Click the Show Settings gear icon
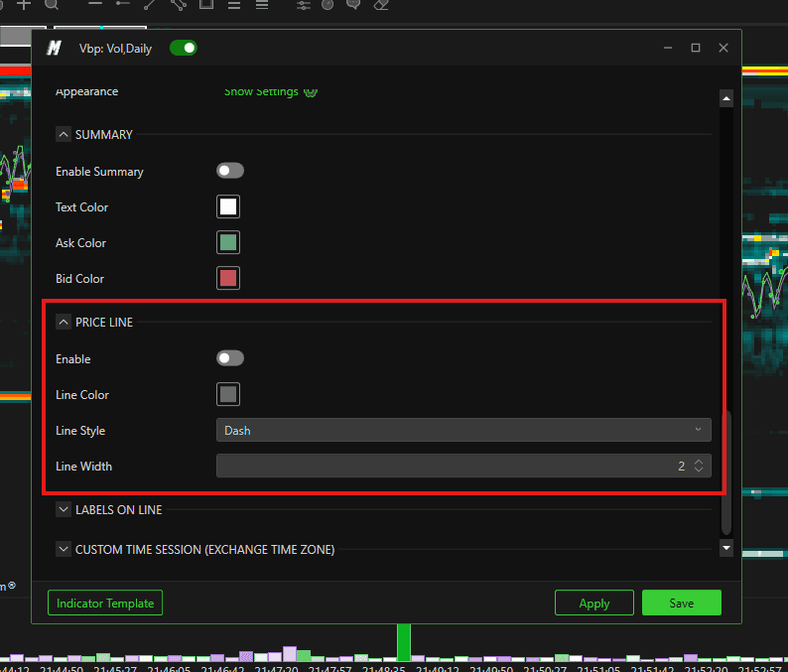 point(311,92)
